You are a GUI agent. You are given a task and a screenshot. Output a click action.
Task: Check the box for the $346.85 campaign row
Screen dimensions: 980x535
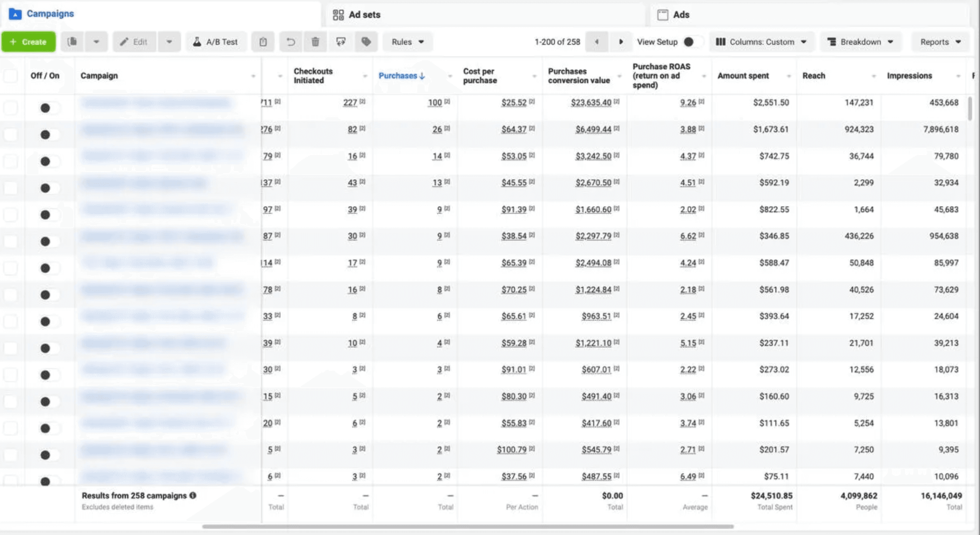tap(10, 241)
